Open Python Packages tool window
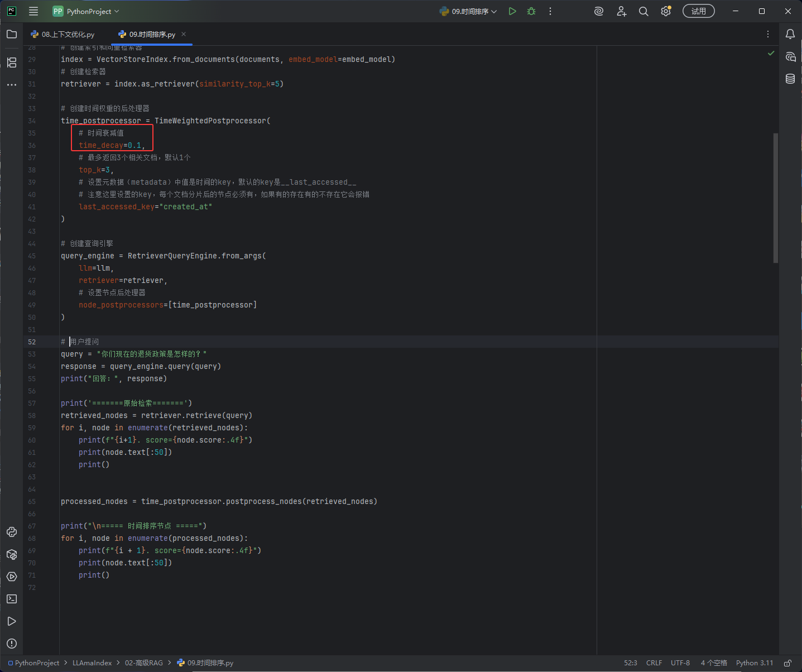The image size is (802, 672). tap(12, 554)
